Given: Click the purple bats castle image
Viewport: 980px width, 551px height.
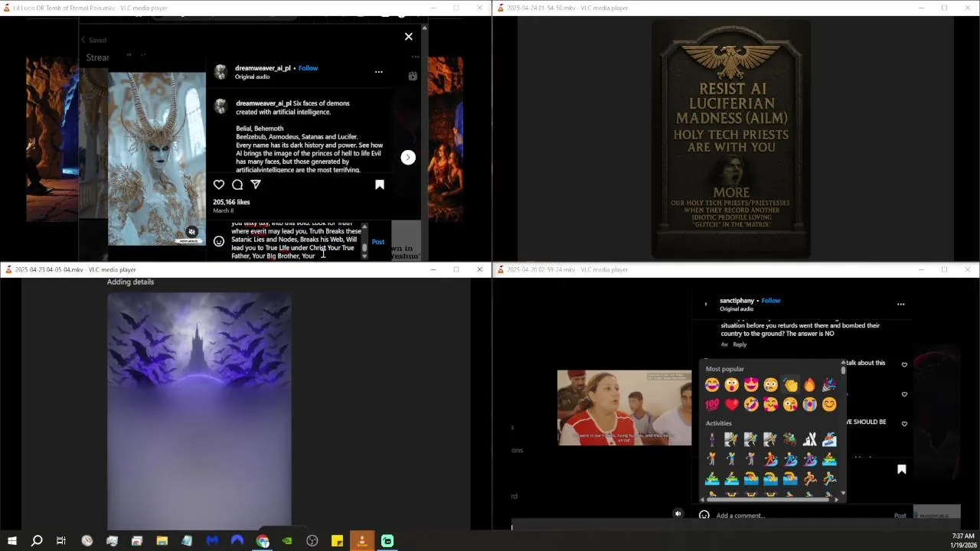Looking at the screenshot, I should point(199,411).
